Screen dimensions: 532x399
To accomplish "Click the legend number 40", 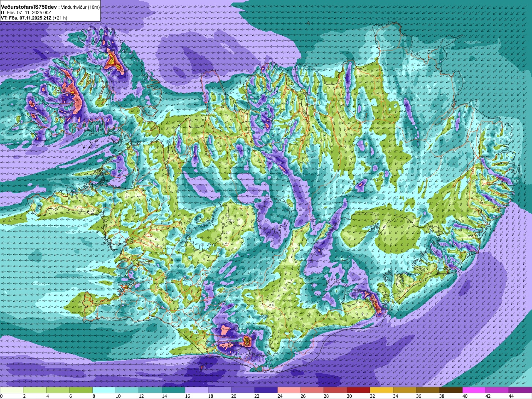I will click(465, 397).
